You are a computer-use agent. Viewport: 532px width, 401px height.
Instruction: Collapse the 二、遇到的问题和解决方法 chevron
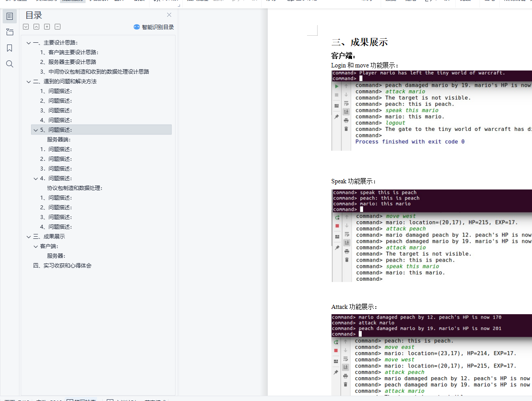pyautogui.click(x=29, y=82)
